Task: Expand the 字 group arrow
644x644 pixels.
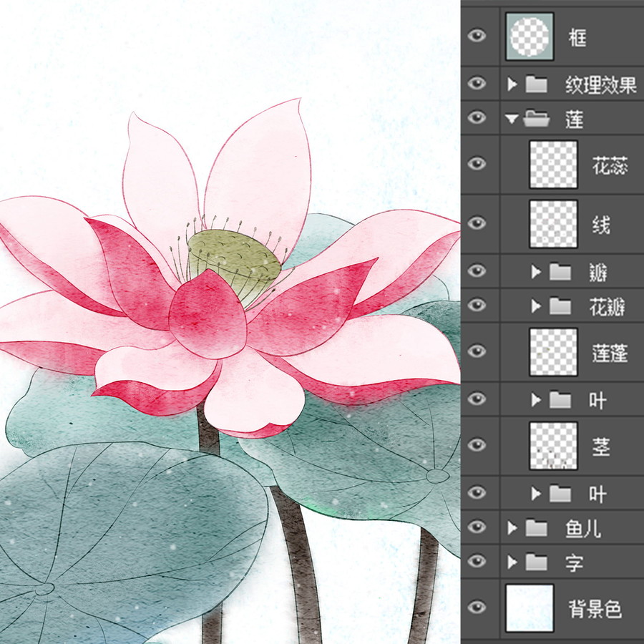Action: click(512, 562)
